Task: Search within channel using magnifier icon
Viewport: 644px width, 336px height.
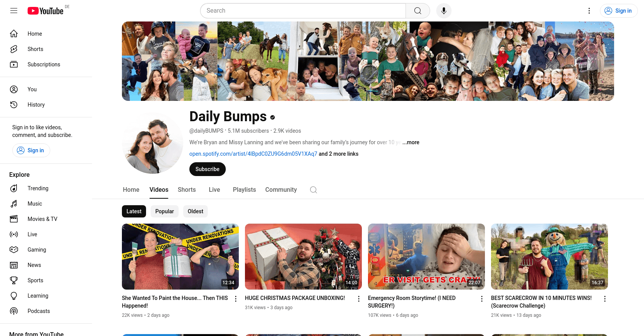Action: pyautogui.click(x=314, y=190)
